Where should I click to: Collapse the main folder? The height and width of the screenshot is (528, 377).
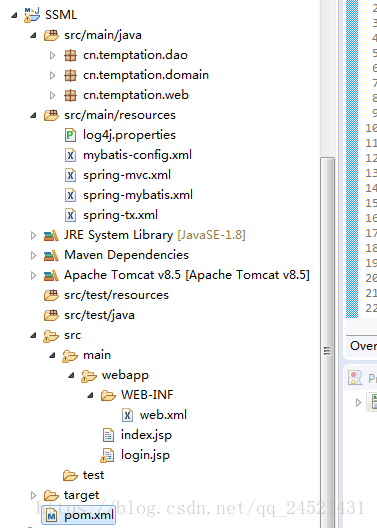[52, 355]
